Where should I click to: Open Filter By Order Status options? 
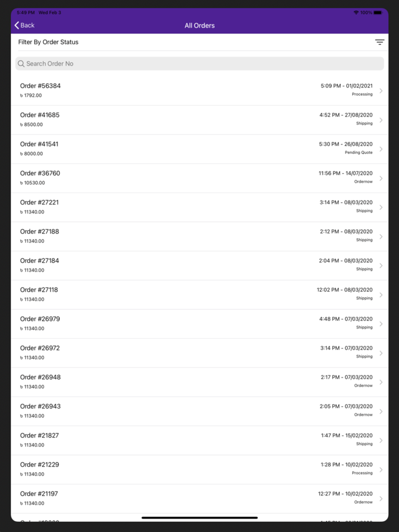(x=50, y=42)
